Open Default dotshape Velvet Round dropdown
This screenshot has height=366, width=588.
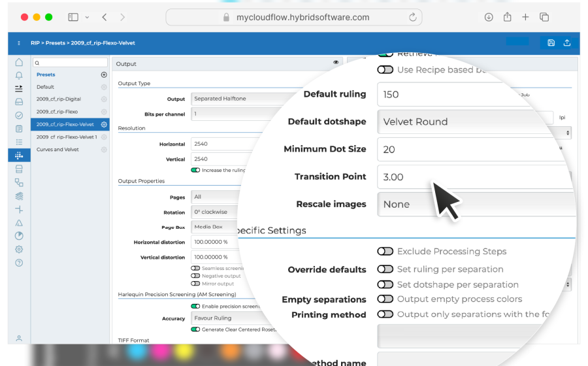tap(465, 122)
